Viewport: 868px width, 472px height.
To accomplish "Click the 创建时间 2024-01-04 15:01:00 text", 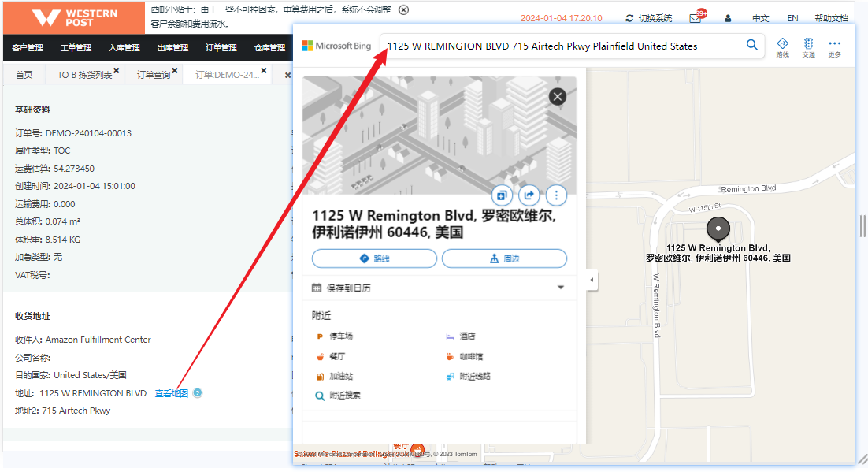I will tap(76, 186).
